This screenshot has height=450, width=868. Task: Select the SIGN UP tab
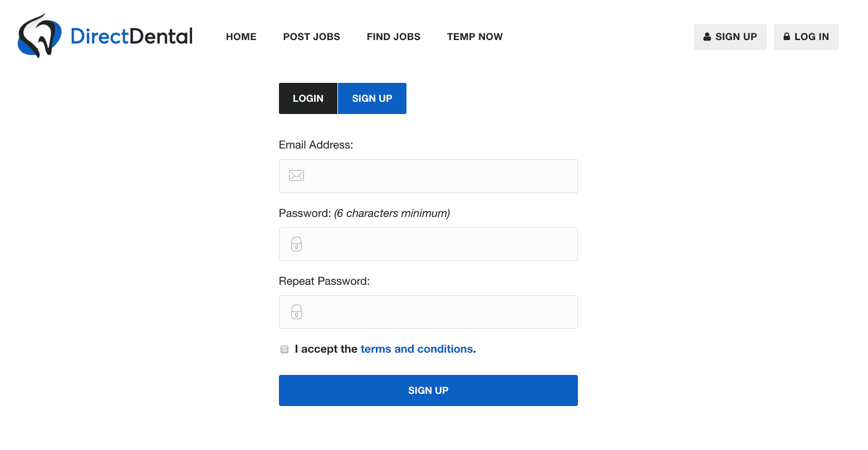[x=372, y=98]
